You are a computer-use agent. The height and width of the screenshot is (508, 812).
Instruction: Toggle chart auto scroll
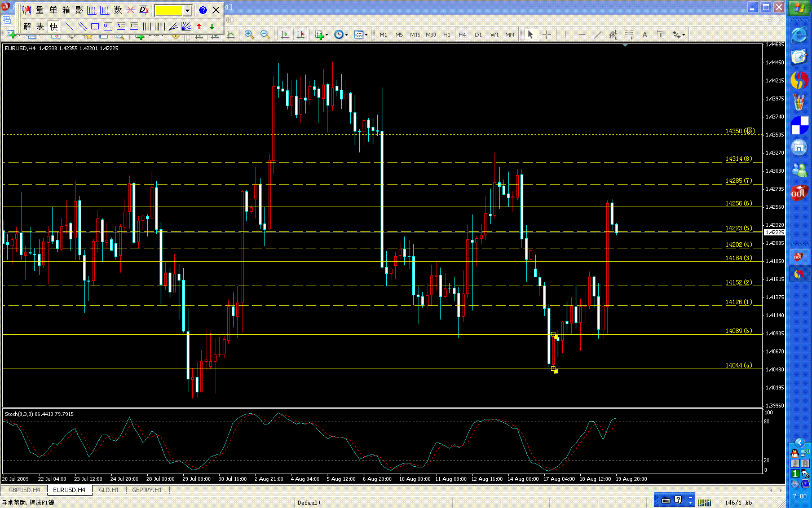pos(285,34)
